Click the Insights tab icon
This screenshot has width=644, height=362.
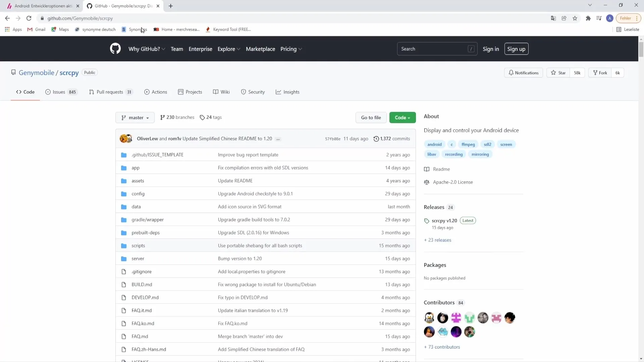tap(278, 92)
